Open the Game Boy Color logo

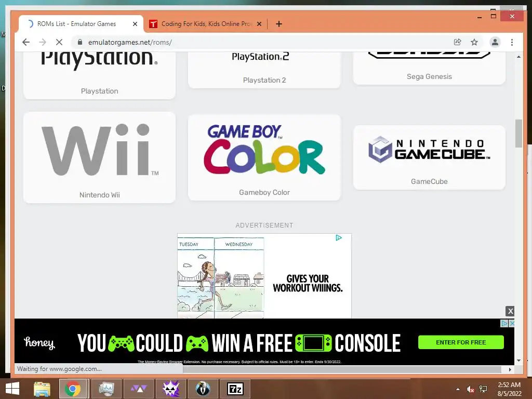(x=264, y=149)
